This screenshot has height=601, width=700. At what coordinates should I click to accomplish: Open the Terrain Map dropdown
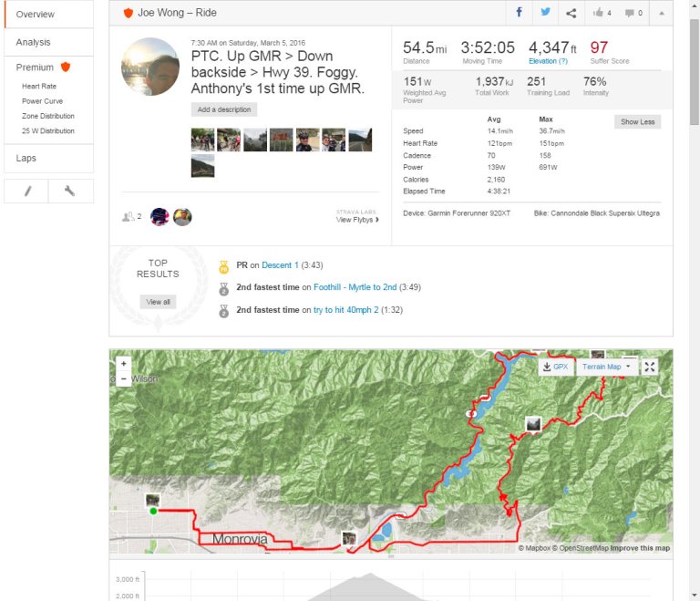[x=606, y=367]
